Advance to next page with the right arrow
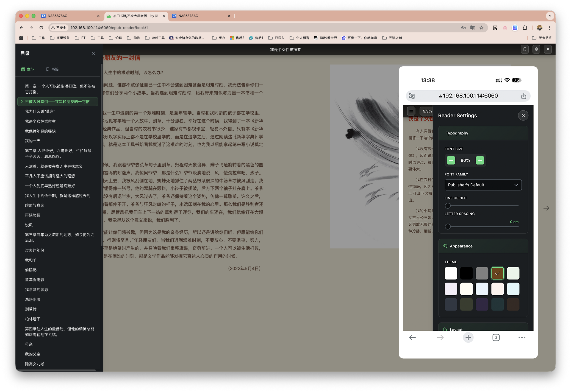The height and width of the screenshot is (392, 571). [546, 208]
